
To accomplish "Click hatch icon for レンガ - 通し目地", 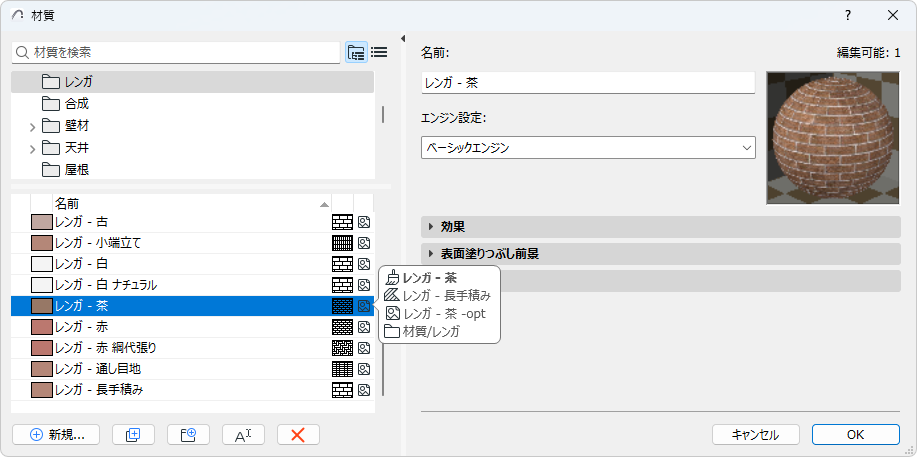I will [342, 369].
